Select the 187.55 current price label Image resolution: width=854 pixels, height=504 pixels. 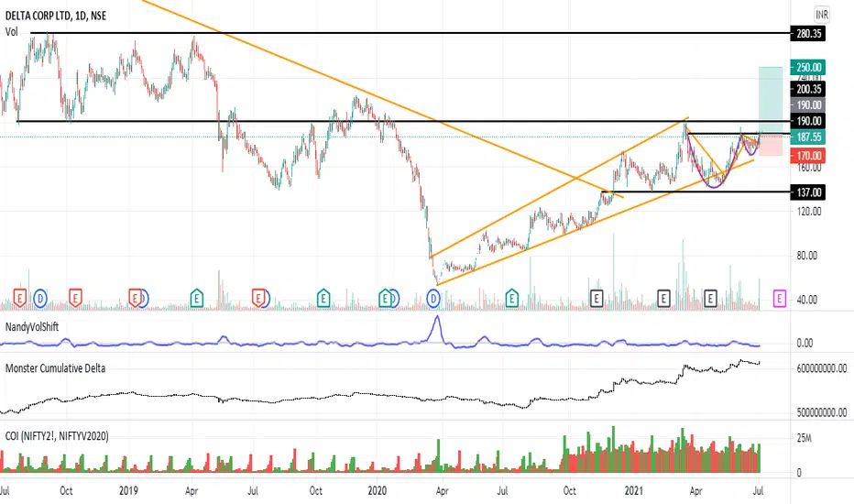point(808,137)
